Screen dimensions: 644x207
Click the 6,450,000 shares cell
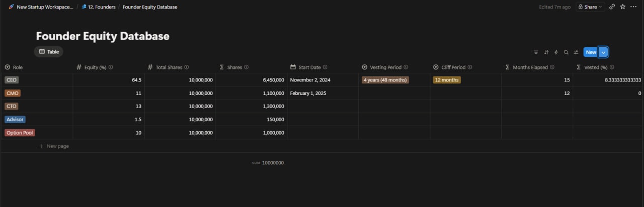coord(252,80)
